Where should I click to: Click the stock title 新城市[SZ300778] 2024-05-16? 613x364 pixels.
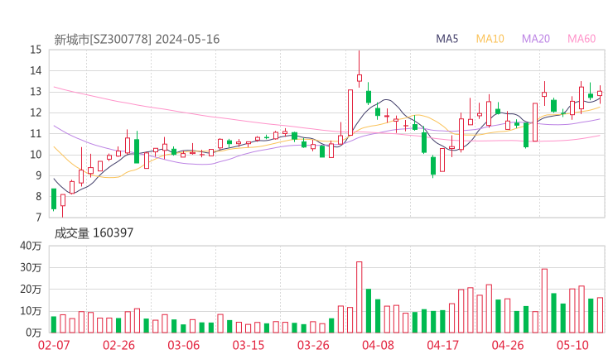point(137,40)
